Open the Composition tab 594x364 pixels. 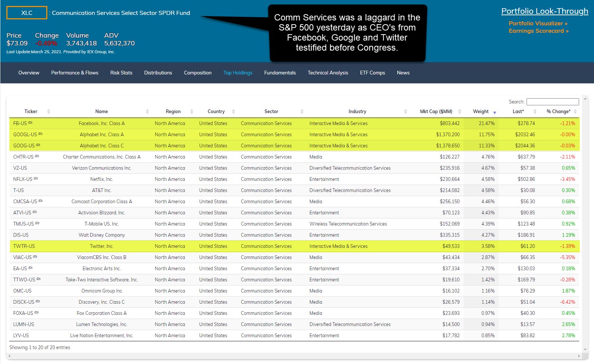click(198, 73)
